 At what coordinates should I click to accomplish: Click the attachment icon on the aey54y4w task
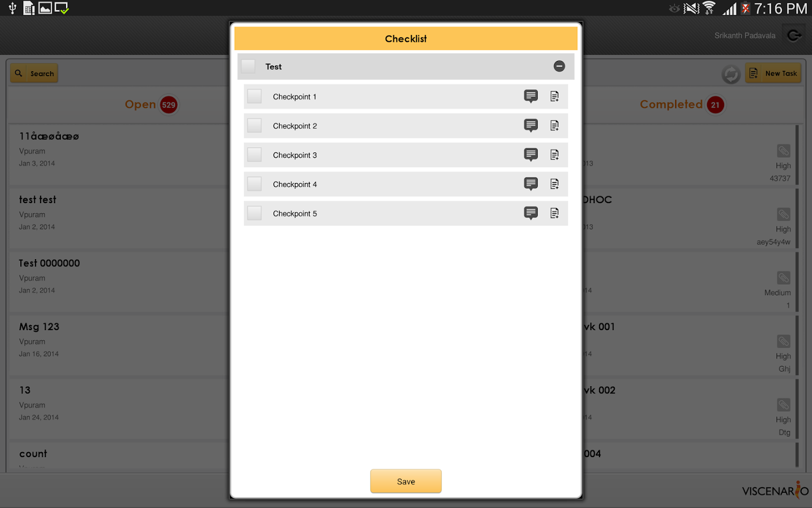coord(783,214)
